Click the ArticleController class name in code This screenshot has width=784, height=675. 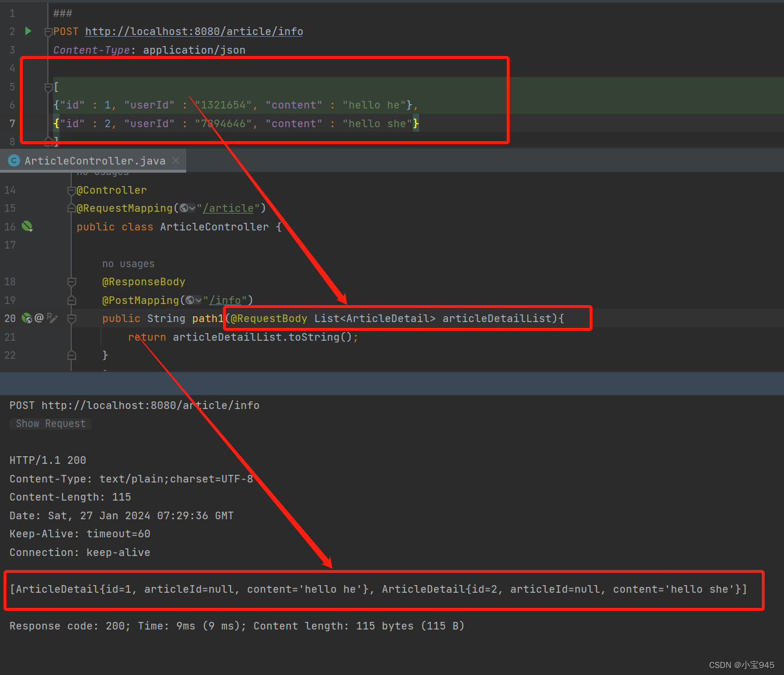click(215, 227)
